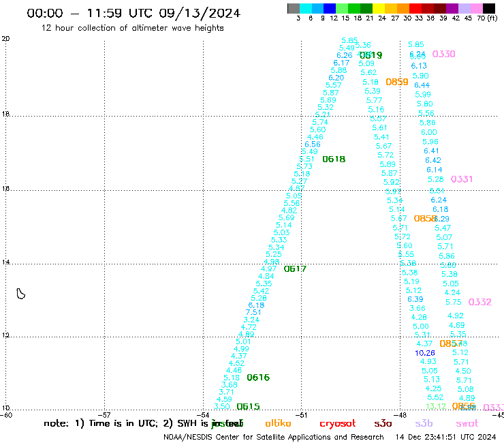Select the pink swot time label 0331
Viewport: 504px width, 443px height.
pyautogui.click(x=462, y=179)
